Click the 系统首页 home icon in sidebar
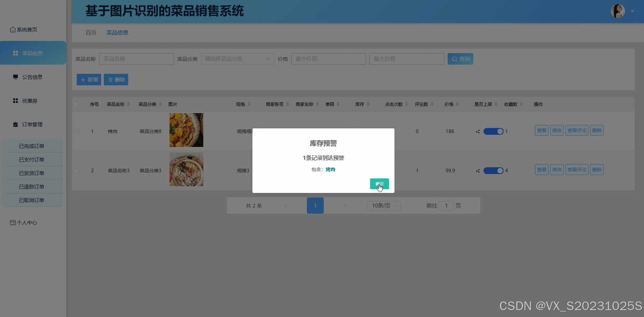 pos(13,30)
